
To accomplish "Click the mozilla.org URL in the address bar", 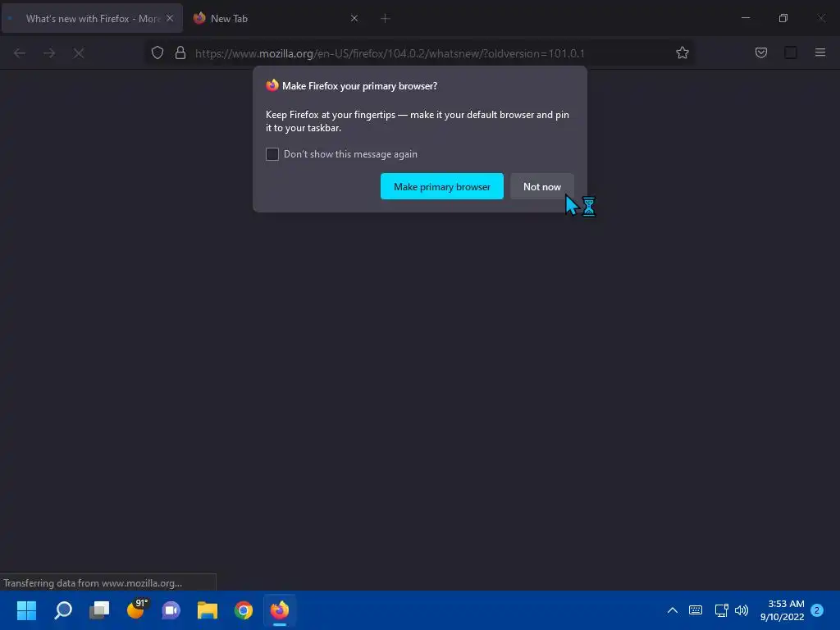I will coord(390,53).
